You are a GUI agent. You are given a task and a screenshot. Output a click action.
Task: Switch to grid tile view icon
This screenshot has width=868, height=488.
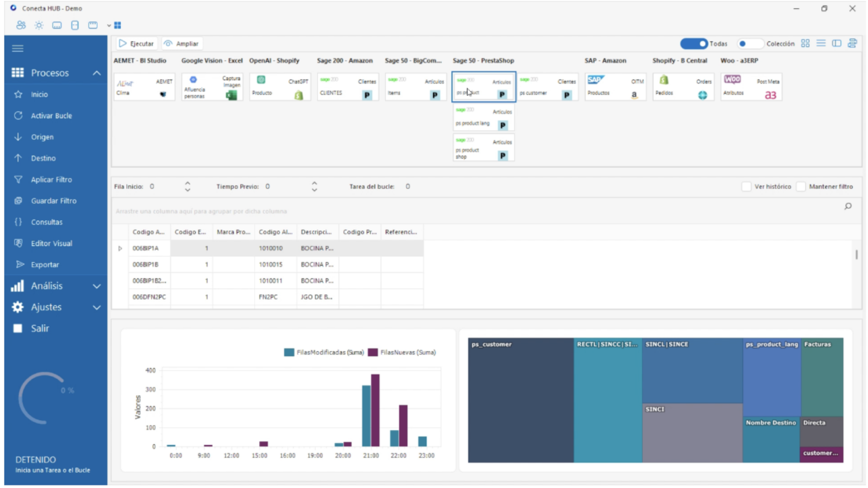[x=805, y=43]
